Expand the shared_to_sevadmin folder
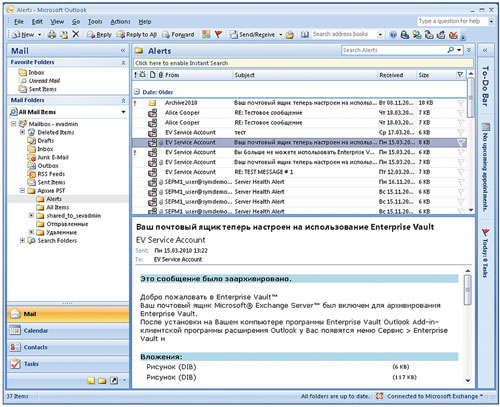The height and width of the screenshot is (407, 500). (31, 216)
